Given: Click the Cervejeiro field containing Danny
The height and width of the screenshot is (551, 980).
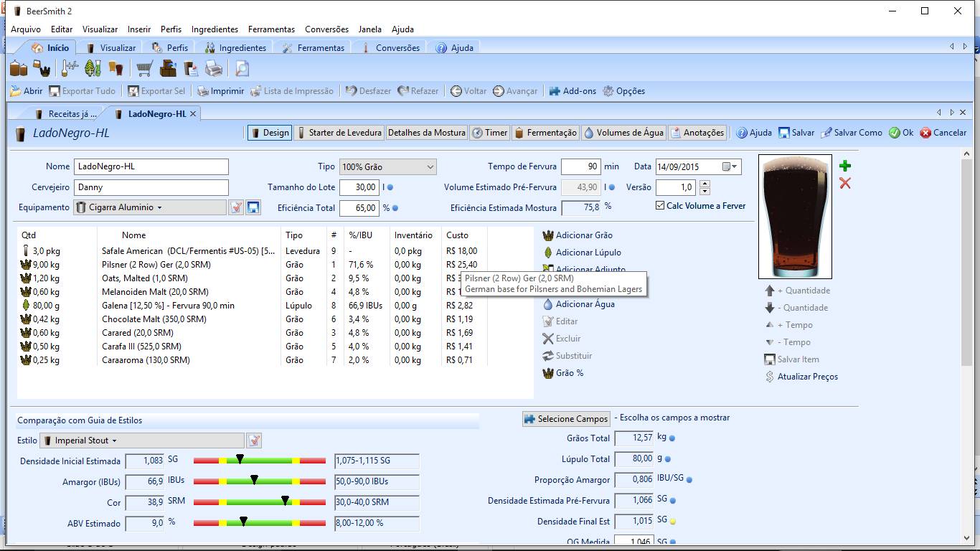Looking at the screenshot, I should click(151, 187).
